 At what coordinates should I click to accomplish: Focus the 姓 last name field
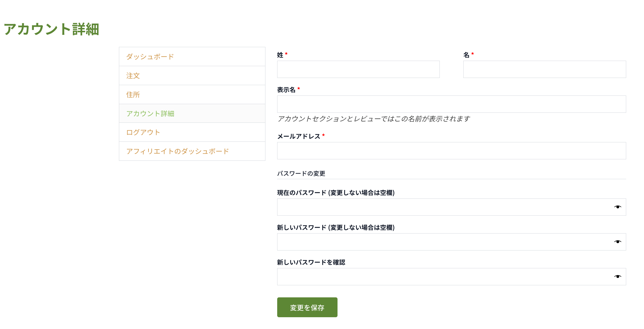click(358, 69)
